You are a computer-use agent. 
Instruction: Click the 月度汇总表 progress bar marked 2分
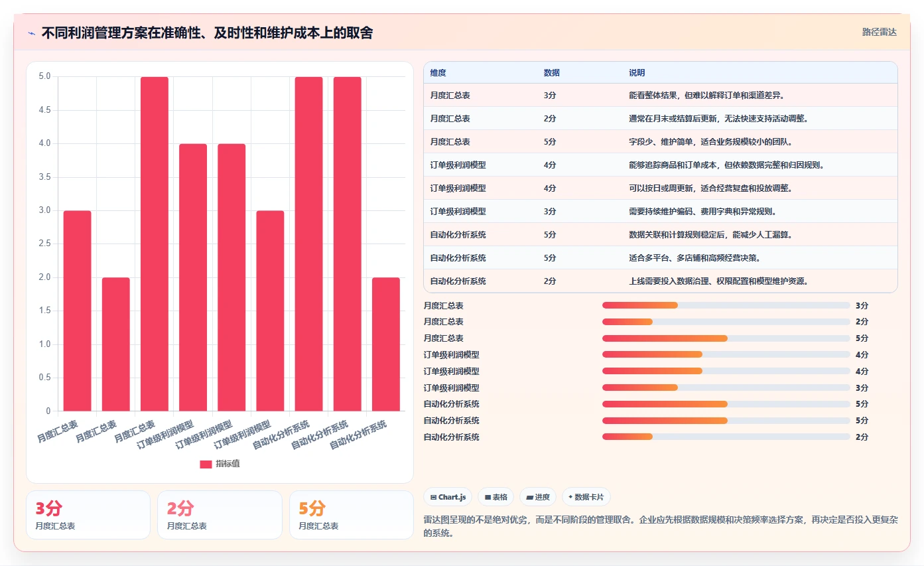(726, 322)
